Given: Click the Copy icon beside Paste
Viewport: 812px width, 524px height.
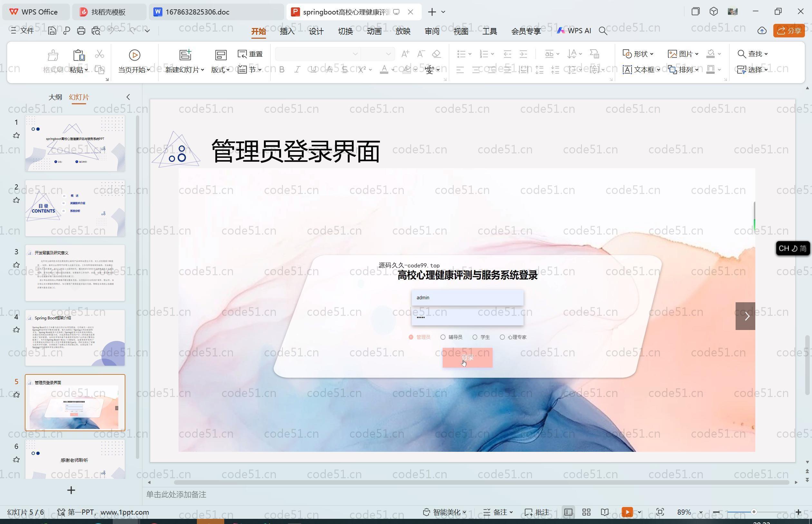Looking at the screenshot, I should click(99, 70).
